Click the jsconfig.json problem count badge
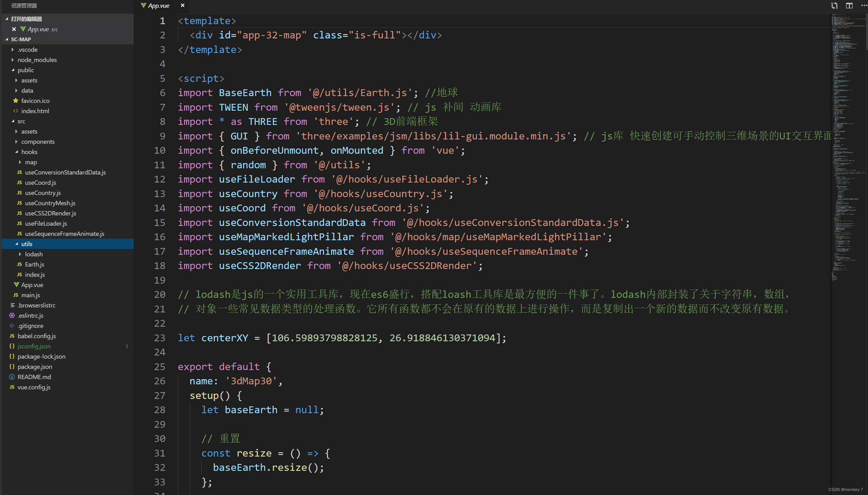Image resolution: width=868 pixels, height=495 pixels. (x=127, y=346)
